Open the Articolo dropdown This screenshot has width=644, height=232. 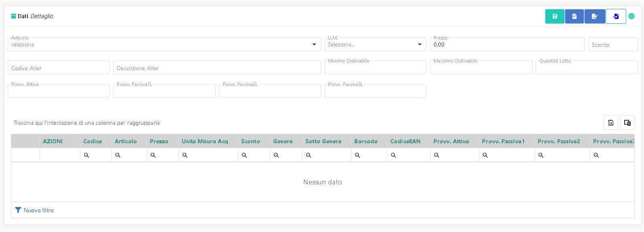tap(164, 44)
